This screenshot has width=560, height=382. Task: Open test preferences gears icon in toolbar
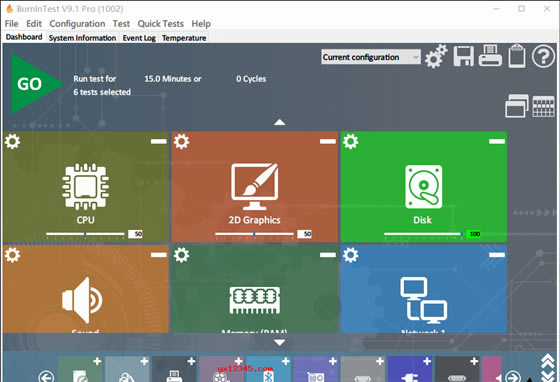436,56
